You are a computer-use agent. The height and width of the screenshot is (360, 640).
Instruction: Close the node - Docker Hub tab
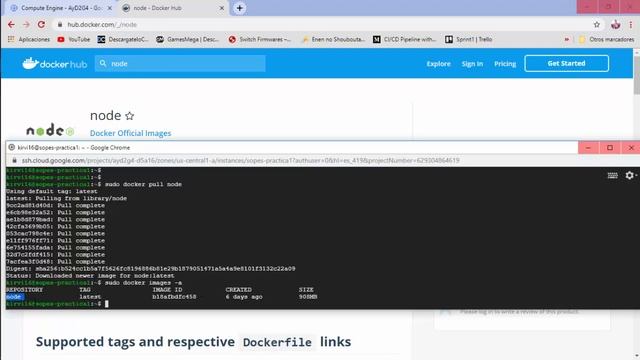(x=222, y=8)
